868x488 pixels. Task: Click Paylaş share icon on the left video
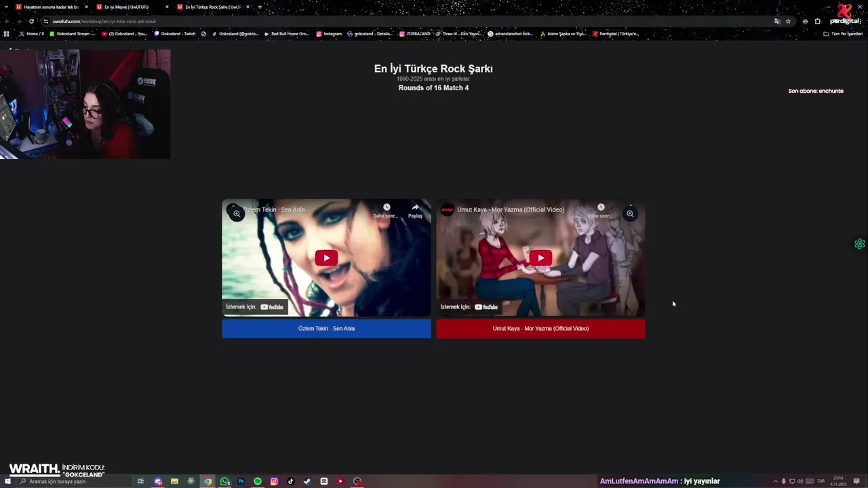[415, 211]
